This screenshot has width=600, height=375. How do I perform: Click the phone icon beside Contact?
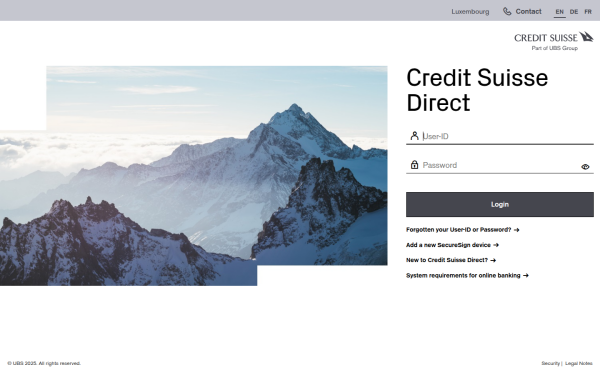[x=507, y=11]
